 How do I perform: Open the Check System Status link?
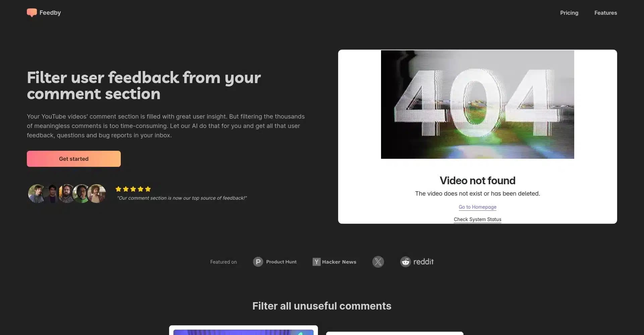(x=477, y=219)
